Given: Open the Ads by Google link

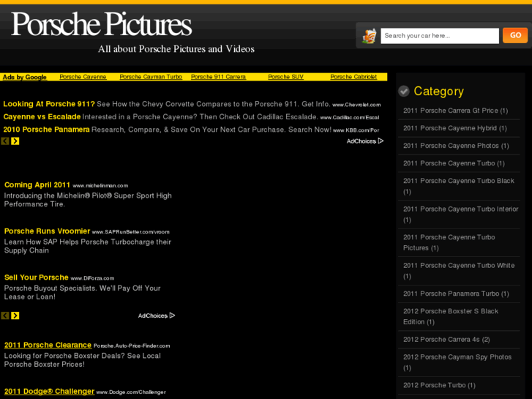Looking at the screenshot, I should [x=24, y=77].
